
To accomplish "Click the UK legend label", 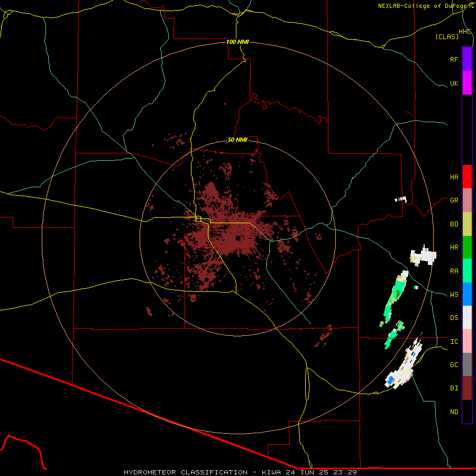I will tap(454, 83).
